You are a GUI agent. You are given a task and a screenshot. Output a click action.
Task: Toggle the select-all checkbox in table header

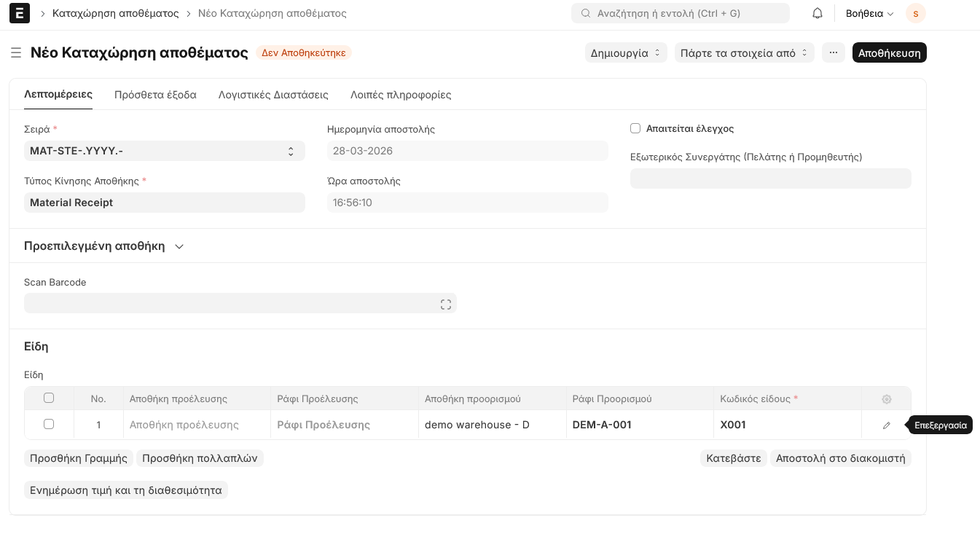point(49,398)
